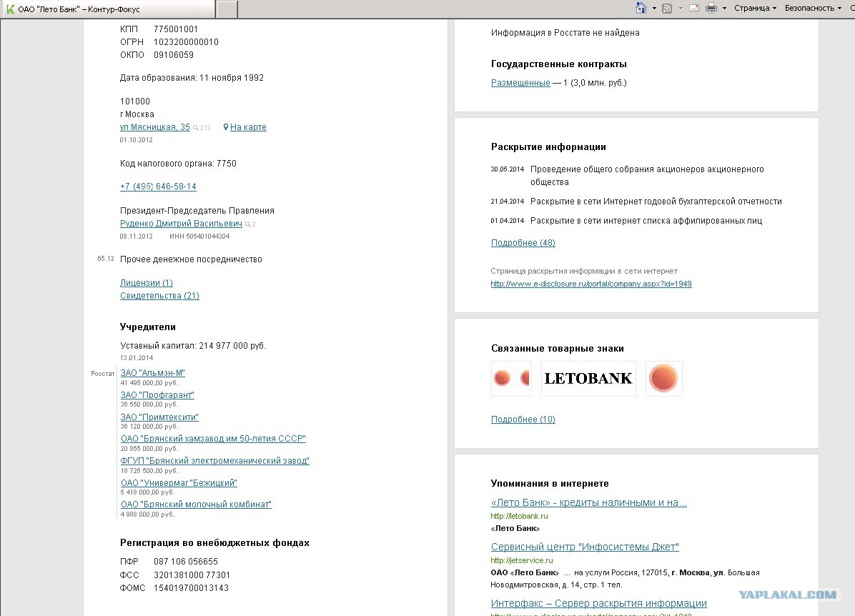Open the Размещенные government contracts link

(x=520, y=83)
